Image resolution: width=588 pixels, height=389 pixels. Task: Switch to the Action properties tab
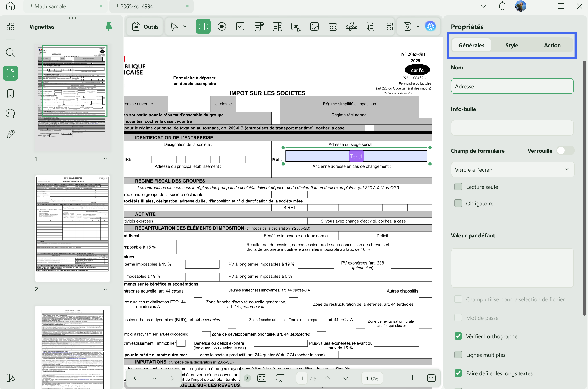tap(552, 45)
